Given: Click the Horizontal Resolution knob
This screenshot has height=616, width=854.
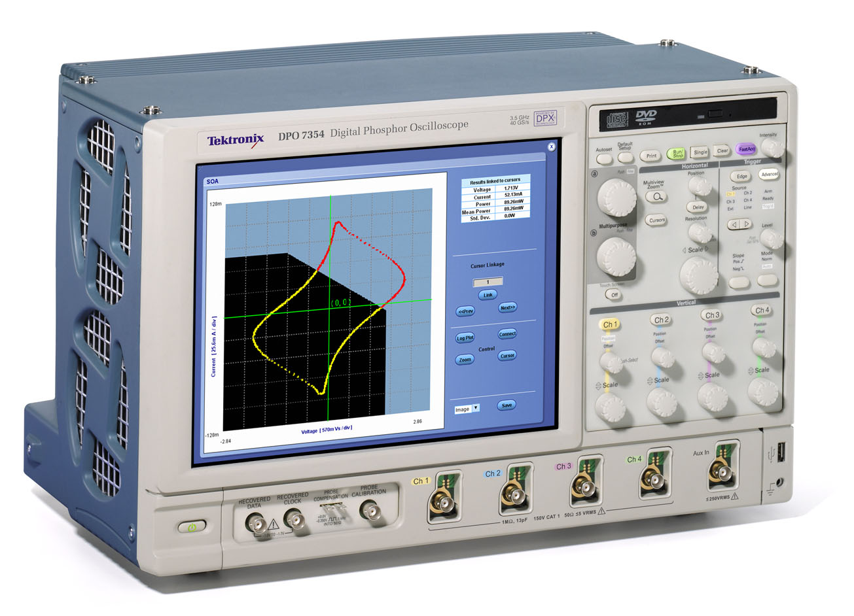Looking at the screenshot, I should pos(700,233).
